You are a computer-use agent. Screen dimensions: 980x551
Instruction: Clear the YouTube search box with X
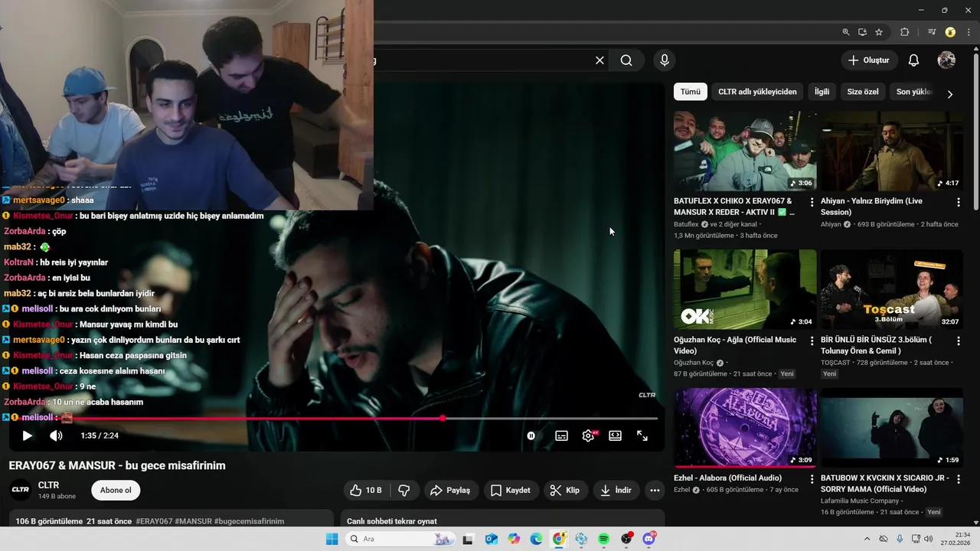click(599, 60)
